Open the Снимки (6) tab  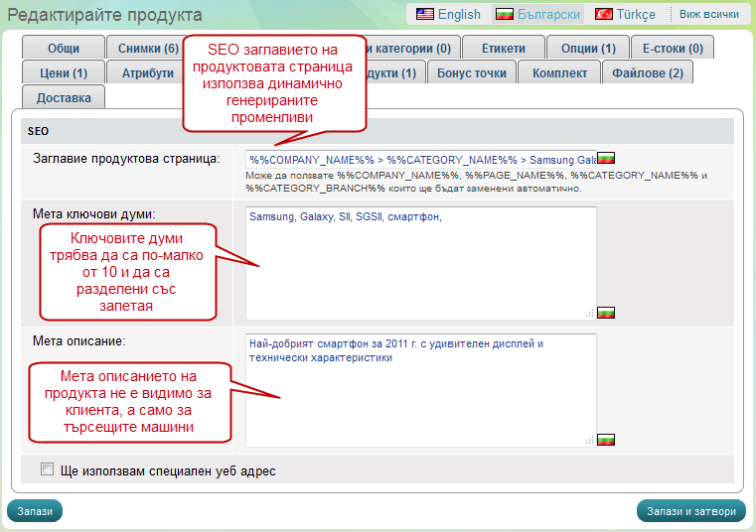[148, 48]
